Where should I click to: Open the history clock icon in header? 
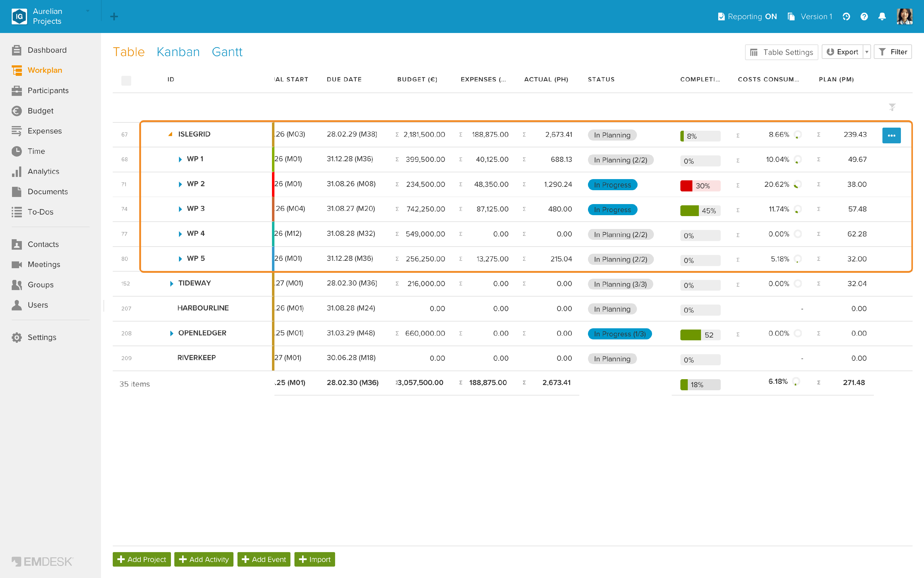point(846,16)
